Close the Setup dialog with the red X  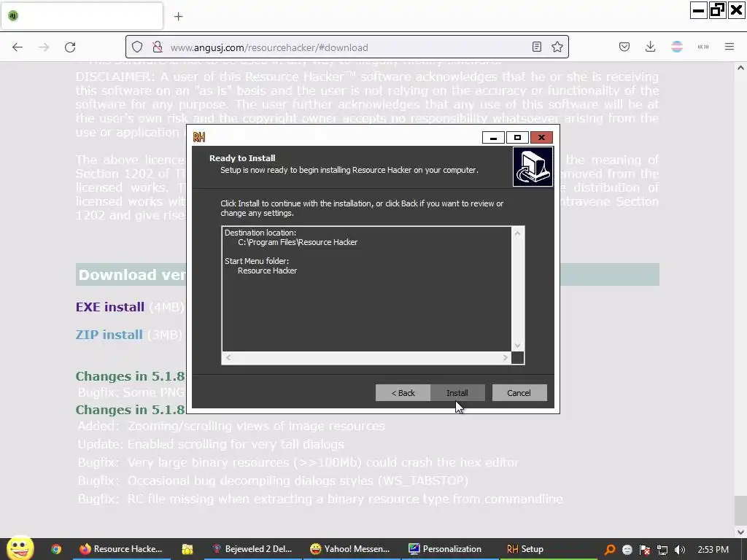coord(542,138)
